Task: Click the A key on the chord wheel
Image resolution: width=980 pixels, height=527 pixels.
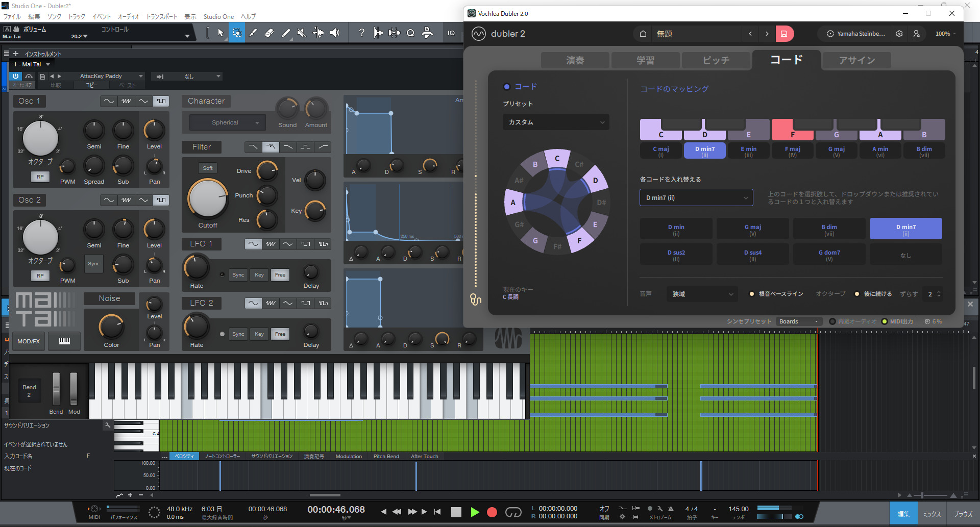Action: (513, 202)
